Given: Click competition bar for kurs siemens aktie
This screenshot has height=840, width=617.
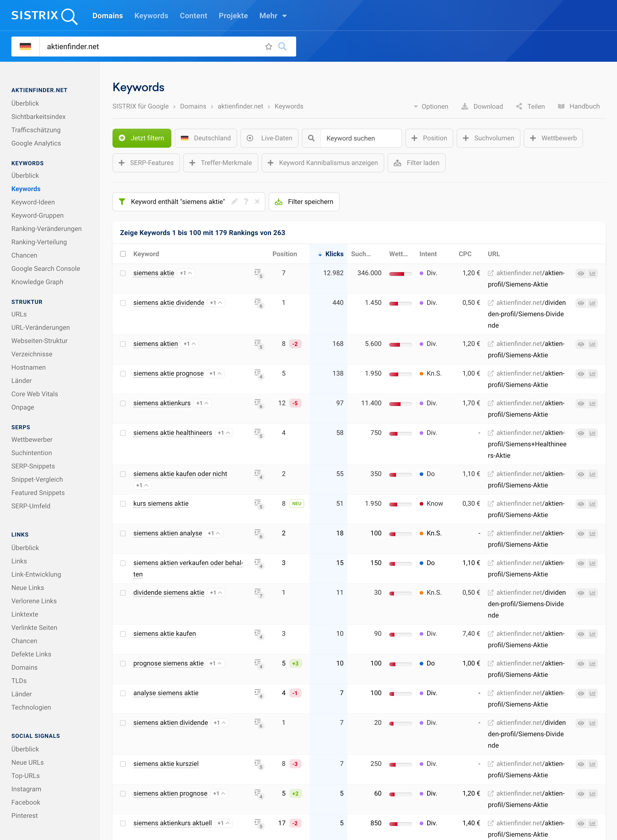Looking at the screenshot, I should [400, 505].
